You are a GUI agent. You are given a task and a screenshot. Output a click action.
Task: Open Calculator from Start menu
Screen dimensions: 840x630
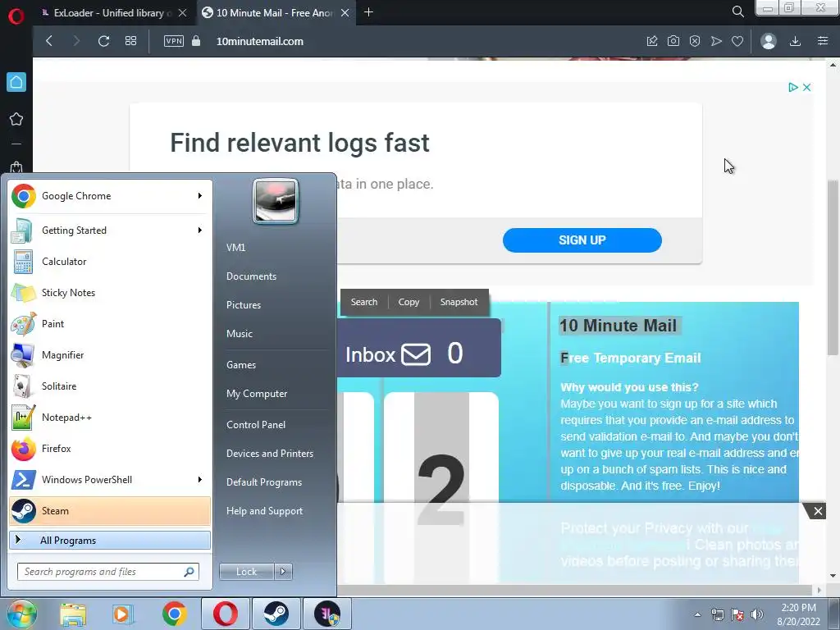pyautogui.click(x=110, y=262)
